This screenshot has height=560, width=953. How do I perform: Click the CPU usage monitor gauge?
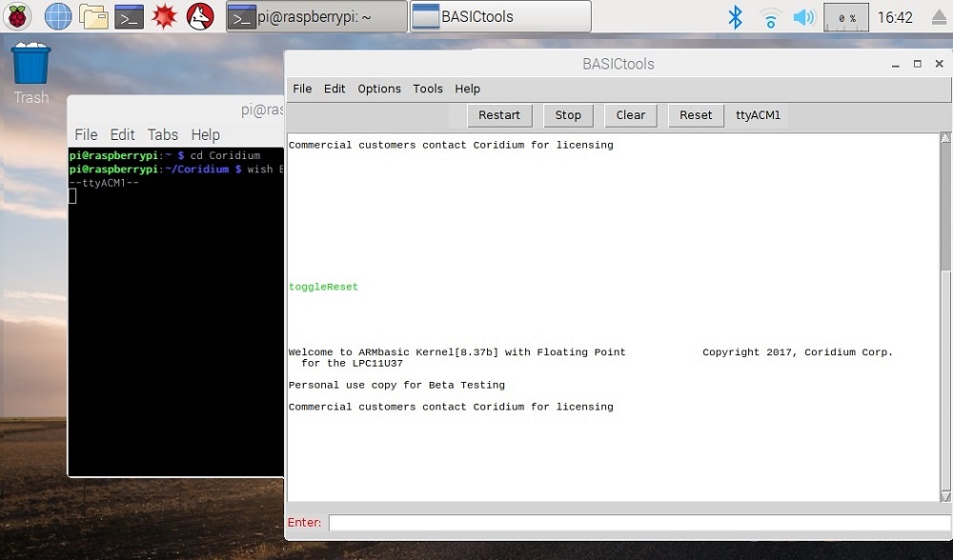coord(844,16)
